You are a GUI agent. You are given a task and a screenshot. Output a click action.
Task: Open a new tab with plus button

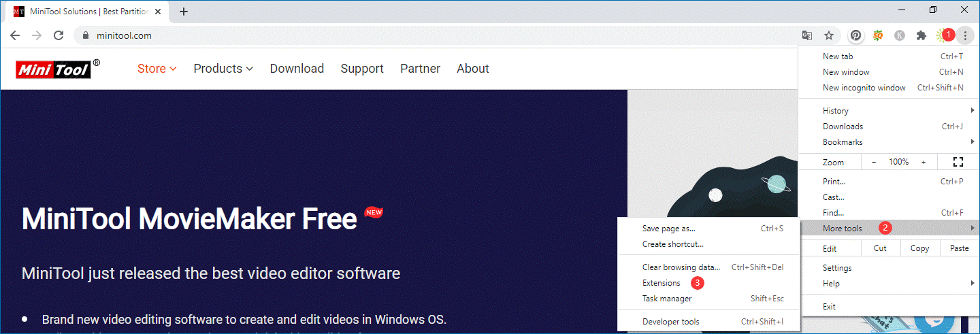point(183,12)
